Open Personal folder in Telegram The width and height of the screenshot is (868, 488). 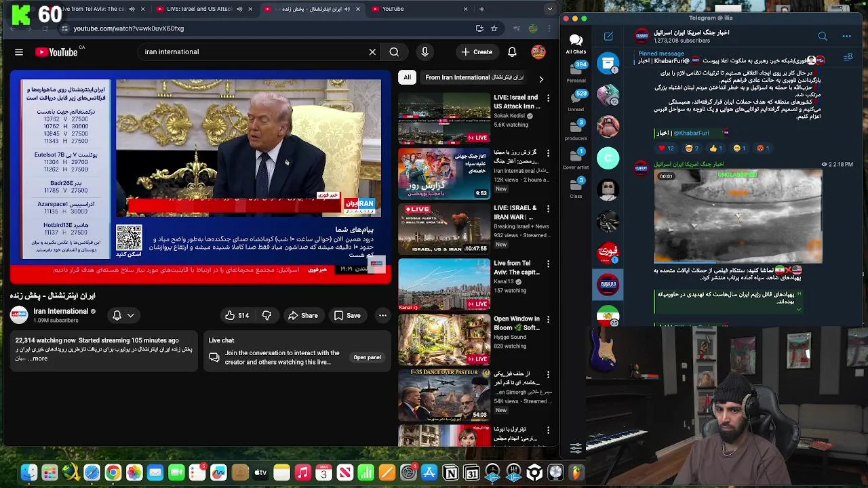tap(576, 73)
